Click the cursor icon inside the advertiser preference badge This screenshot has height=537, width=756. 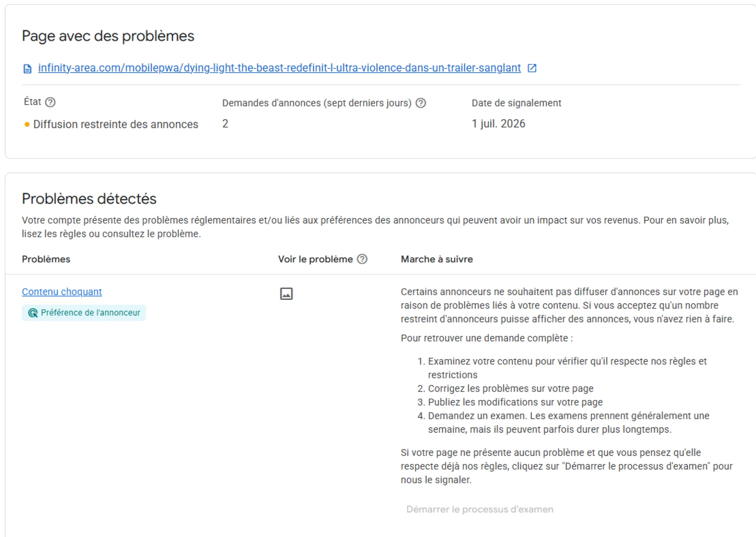(x=33, y=313)
